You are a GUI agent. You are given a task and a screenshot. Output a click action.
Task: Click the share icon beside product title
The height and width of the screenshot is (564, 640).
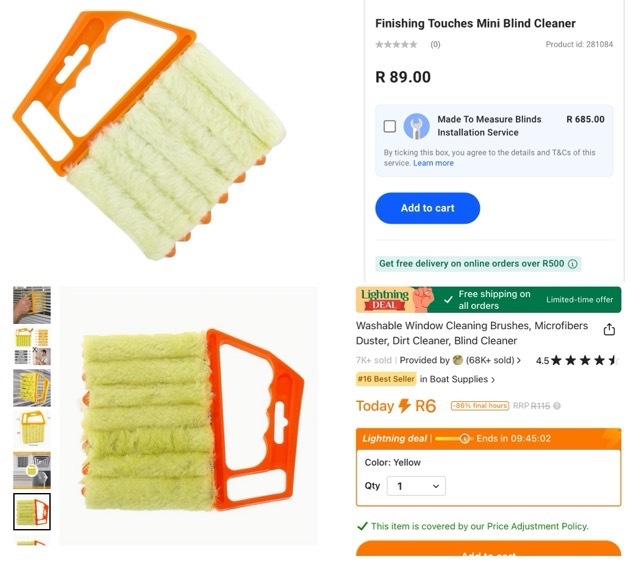pos(609,329)
